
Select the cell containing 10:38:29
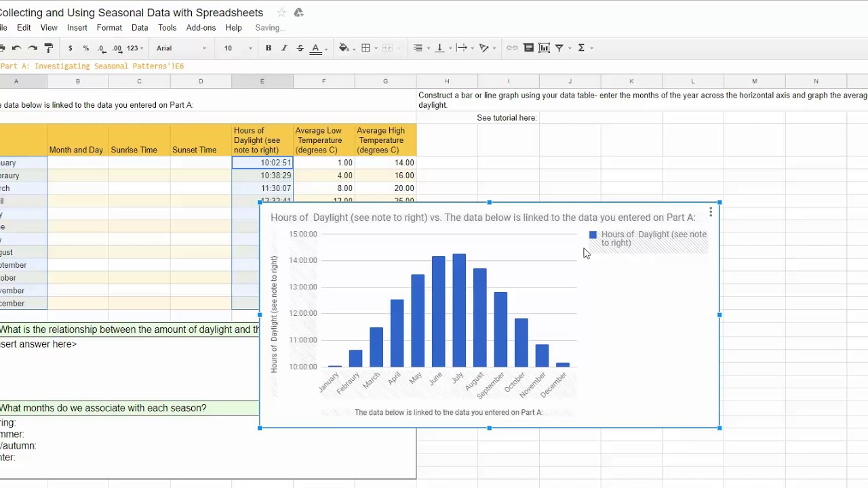(x=262, y=176)
